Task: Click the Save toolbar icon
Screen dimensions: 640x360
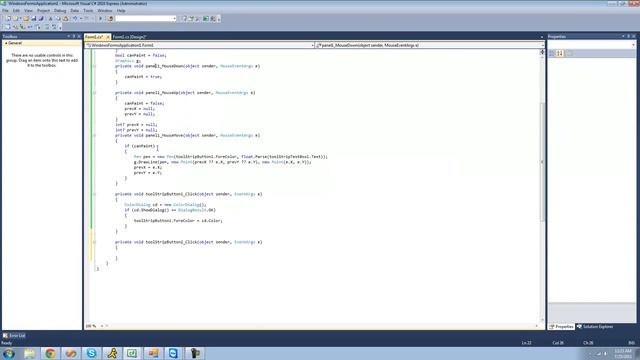Action: pos(34,18)
